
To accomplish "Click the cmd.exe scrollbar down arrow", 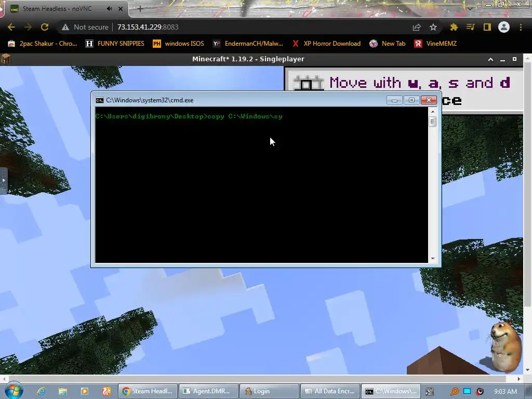I will click(433, 259).
